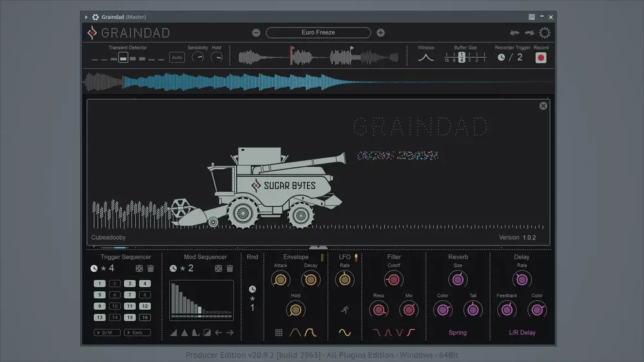Apply decay curve shape in Mod Sequencer

[x=196, y=332]
